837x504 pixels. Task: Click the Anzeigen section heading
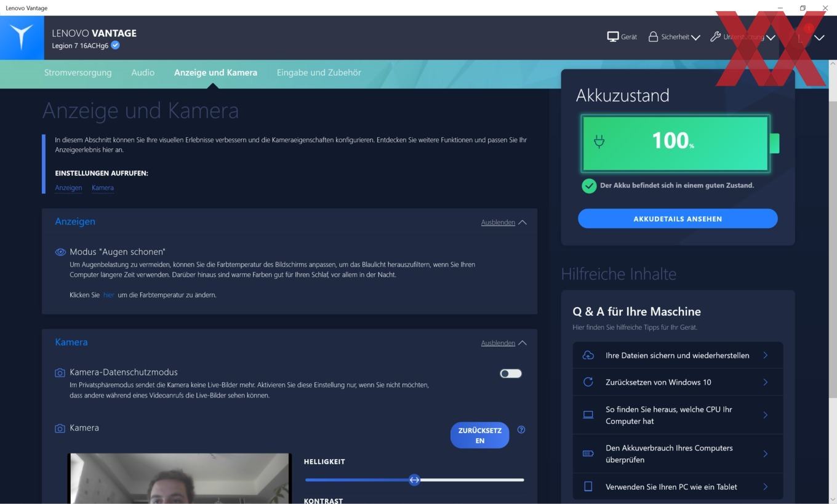75,222
